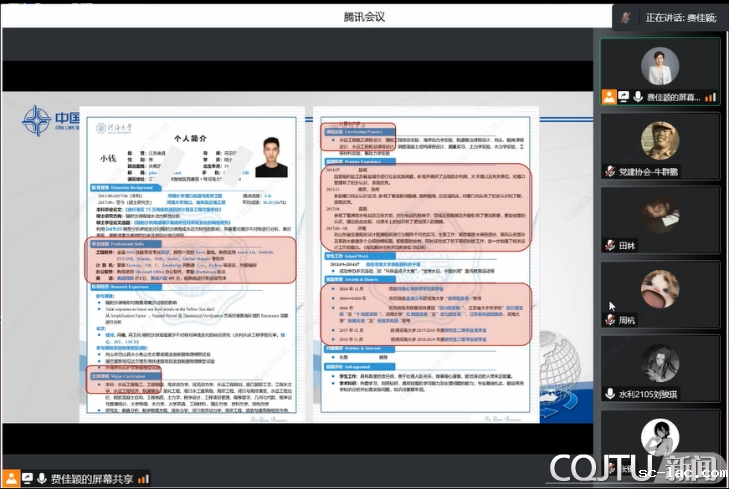Click the bottom-left screen share icon
729x489 pixels.
[x=26, y=479]
